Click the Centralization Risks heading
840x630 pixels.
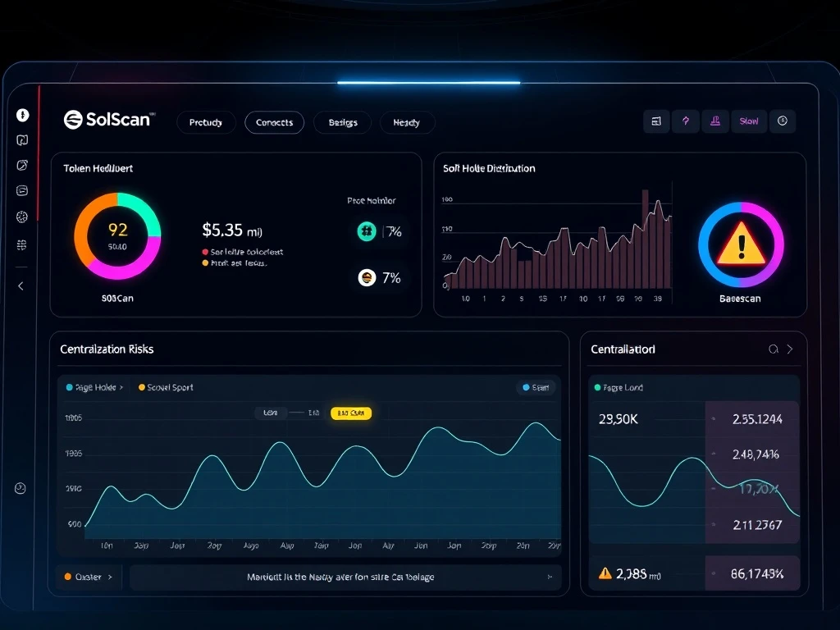pyautogui.click(x=107, y=349)
